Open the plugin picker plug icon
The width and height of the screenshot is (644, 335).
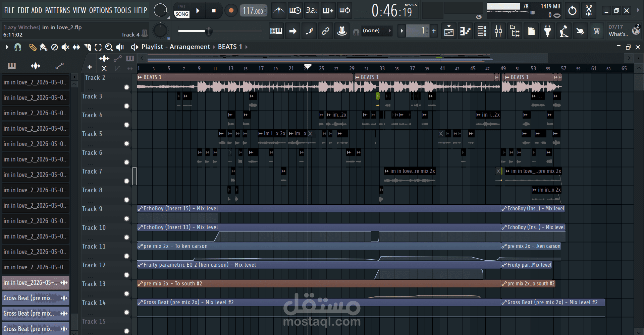[547, 31]
